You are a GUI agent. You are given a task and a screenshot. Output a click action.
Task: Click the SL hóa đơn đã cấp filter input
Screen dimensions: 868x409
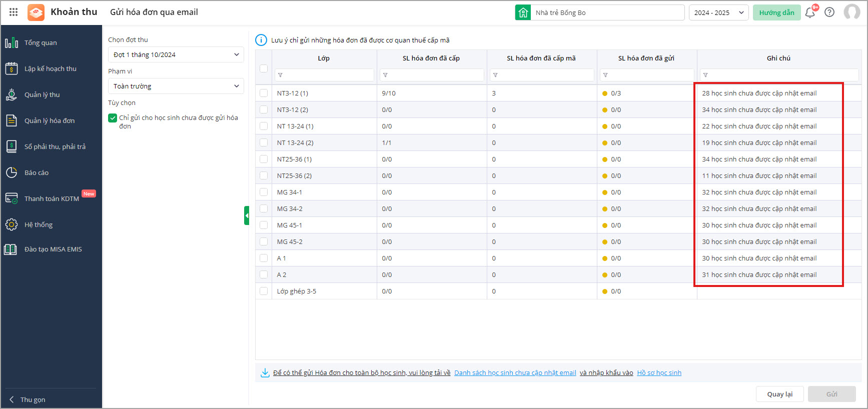[x=432, y=75]
